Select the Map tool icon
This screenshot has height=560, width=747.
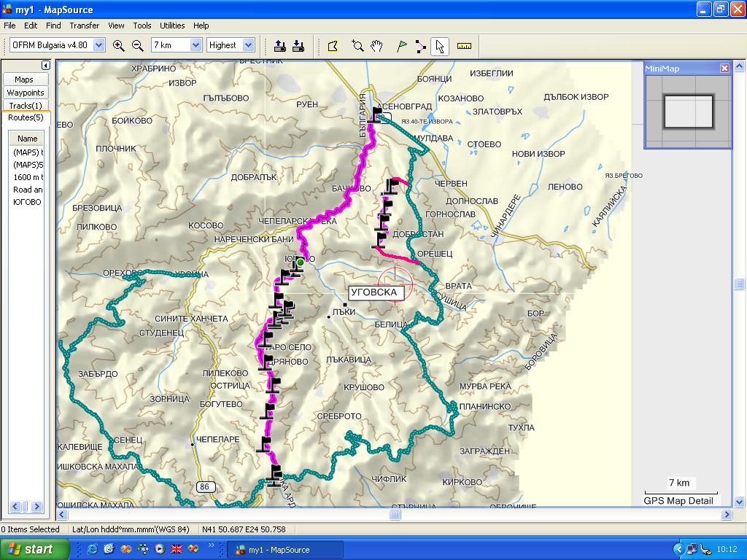(333, 46)
